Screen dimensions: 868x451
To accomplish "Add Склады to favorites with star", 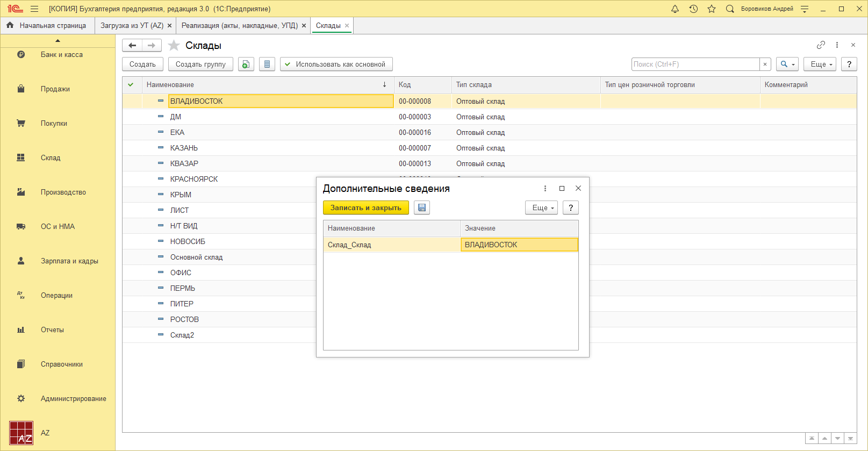I will pos(174,46).
